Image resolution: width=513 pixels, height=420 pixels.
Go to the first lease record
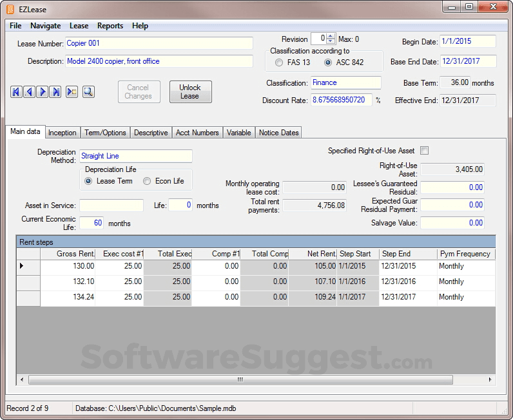tap(16, 92)
